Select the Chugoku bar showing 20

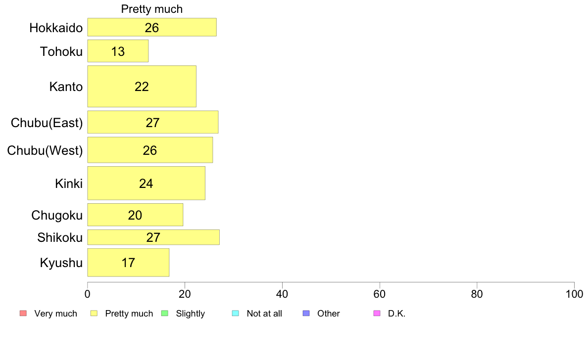(x=135, y=215)
